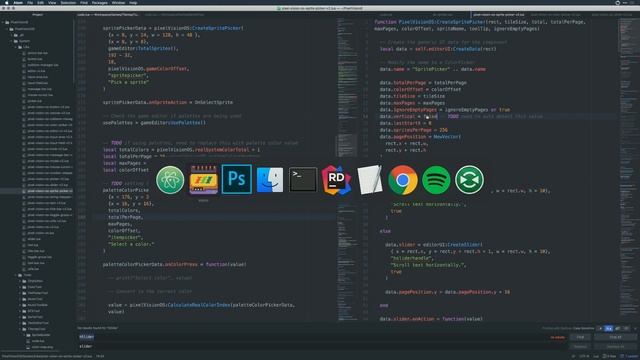This screenshot has height=360, width=640.
Task: Focus the replace field below the find field
Action: (322, 347)
